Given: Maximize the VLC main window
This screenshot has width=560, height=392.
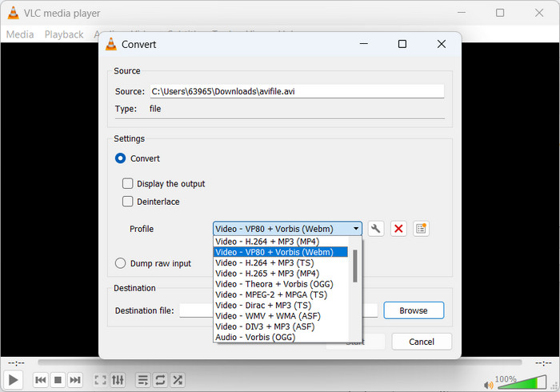Looking at the screenshot, I should [x=500, y=13].
